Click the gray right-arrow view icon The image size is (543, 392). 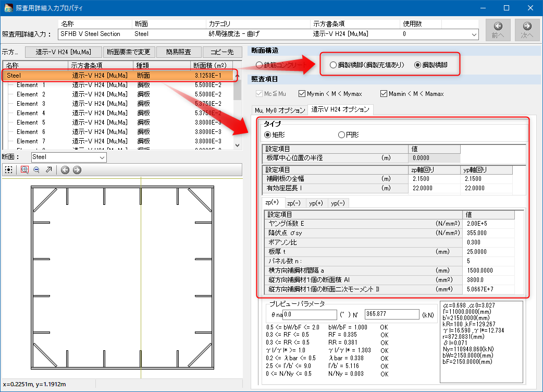[77, 169]
